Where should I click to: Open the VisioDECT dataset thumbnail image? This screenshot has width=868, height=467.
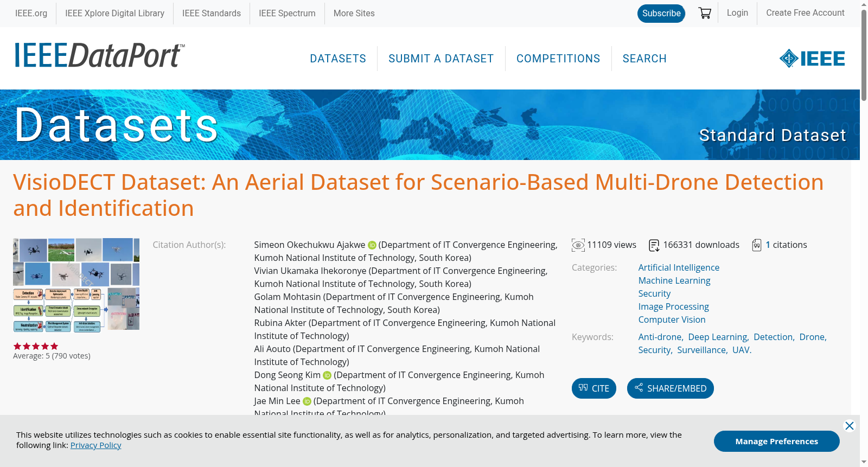click(x=76, y=285)
